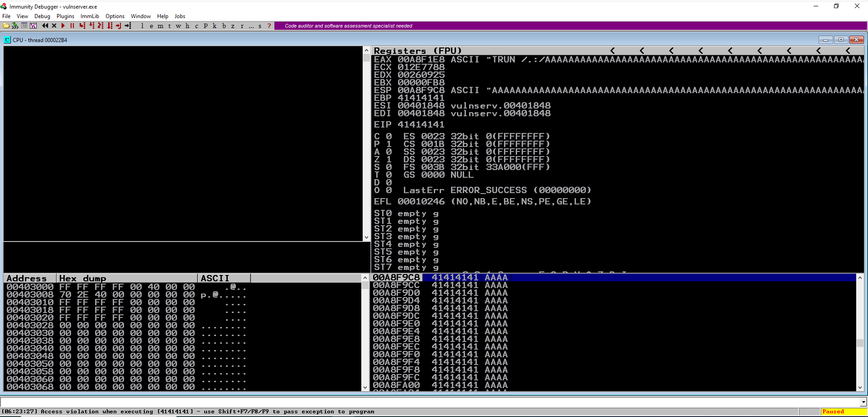This screenshot has width=868, height=417.
Task: Close the debugged program with X icon
Action: pyautogui.click(x=54, y=26)
